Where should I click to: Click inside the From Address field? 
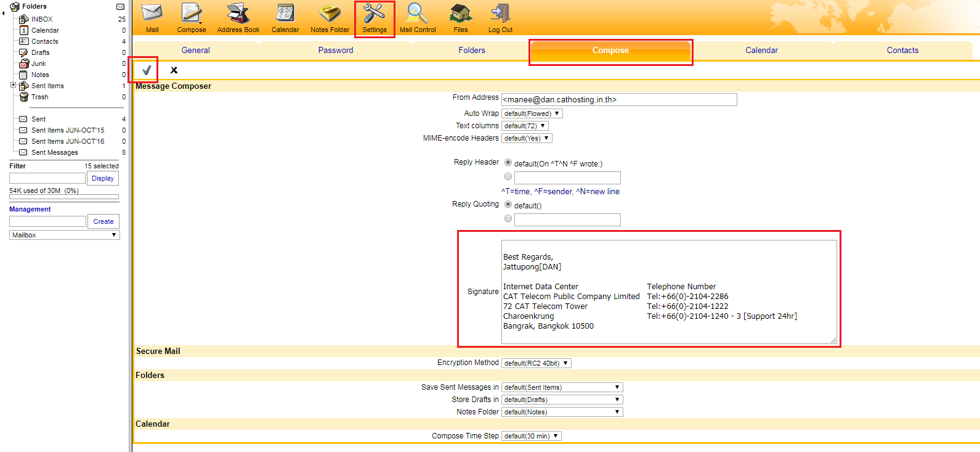[618, 100]
